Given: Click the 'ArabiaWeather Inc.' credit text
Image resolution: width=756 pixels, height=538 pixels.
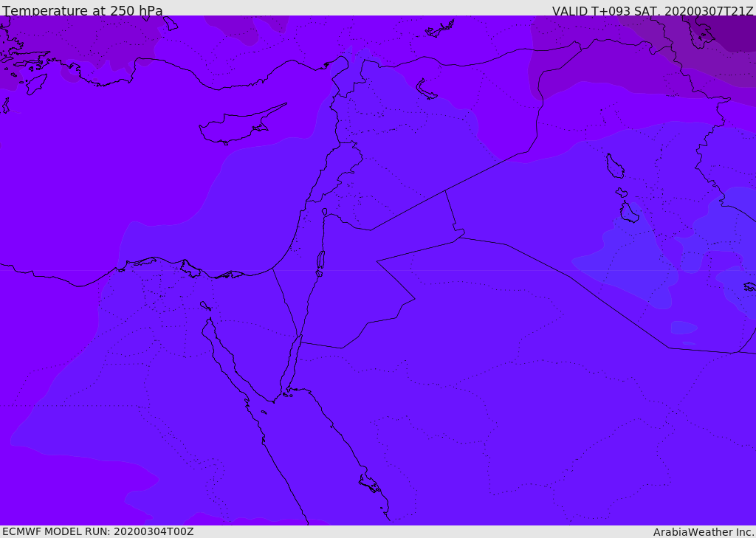Looking at the screenshot, I should click(x=704, y=532).
